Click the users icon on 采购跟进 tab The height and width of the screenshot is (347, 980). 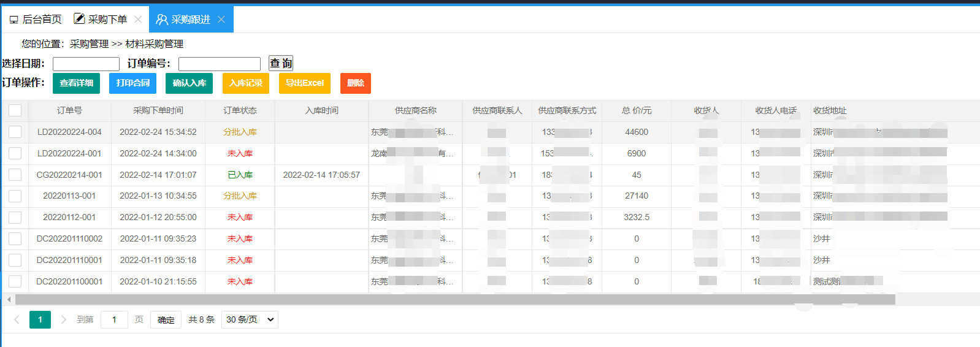point(162,20)
